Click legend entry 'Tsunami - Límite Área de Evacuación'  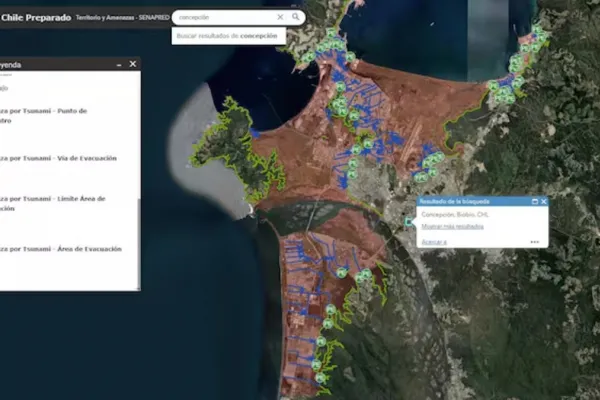[52, 204]
